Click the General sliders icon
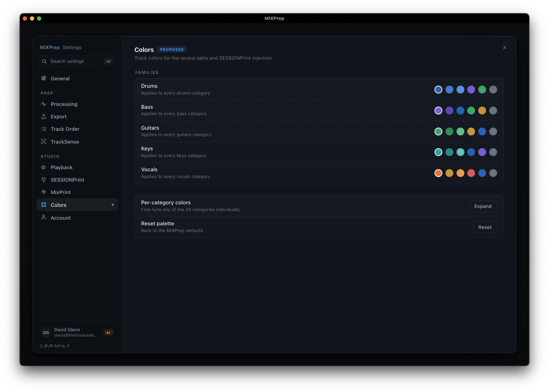 (x=44, y=78)
